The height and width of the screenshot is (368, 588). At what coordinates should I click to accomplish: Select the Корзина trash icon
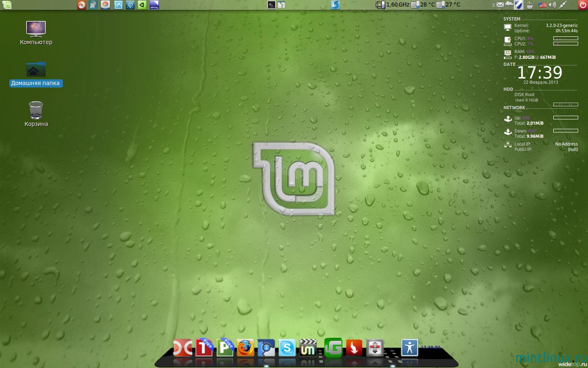pos(36,114)
